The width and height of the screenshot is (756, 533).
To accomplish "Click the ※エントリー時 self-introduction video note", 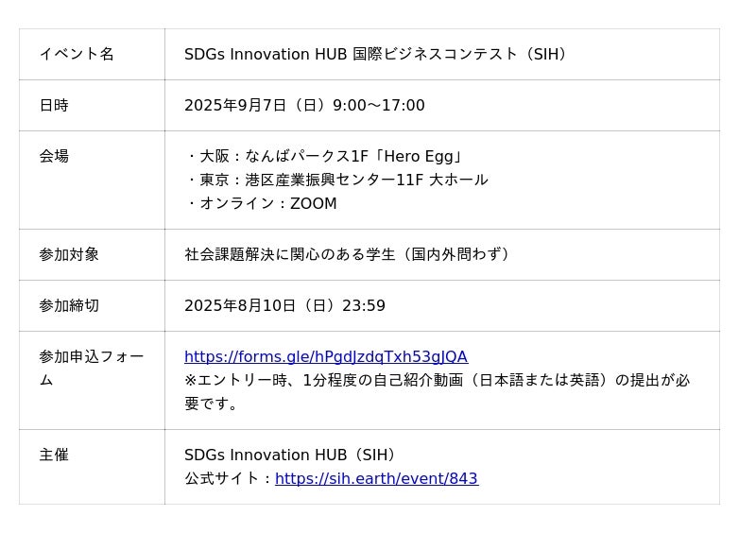I will pyautogui.click(x=437, y=381).
